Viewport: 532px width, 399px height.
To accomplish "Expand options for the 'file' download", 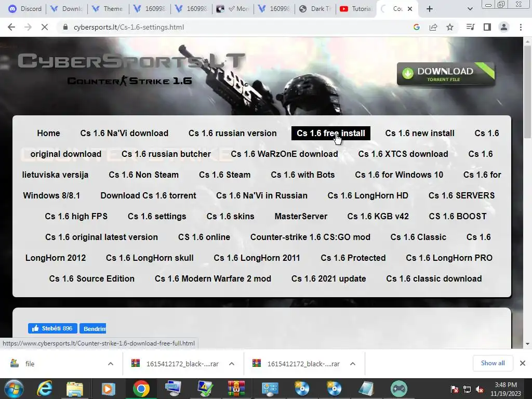I will [x=111, y=364].
